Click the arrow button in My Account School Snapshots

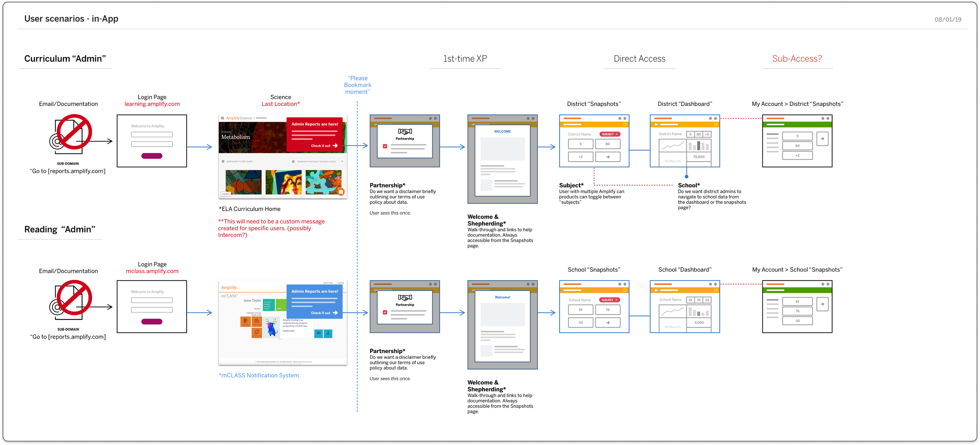pyautogui.click(x=822, y=305)
